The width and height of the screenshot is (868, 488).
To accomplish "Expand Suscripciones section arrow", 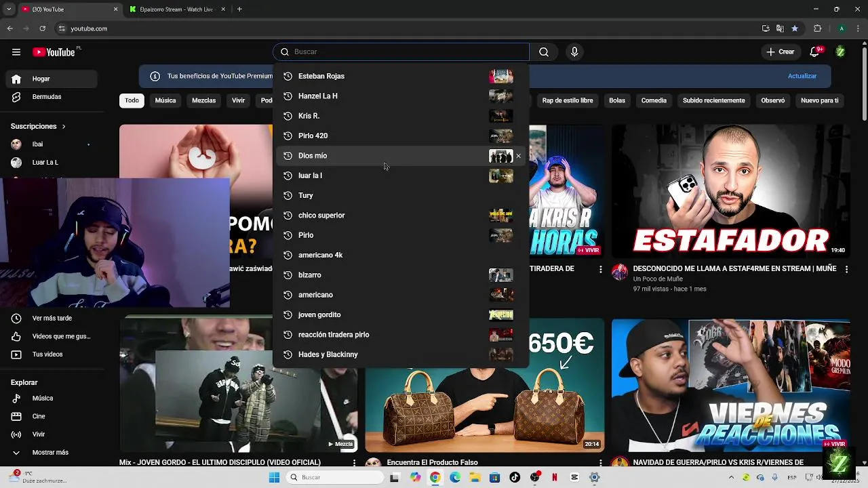I will pos(64,127).
